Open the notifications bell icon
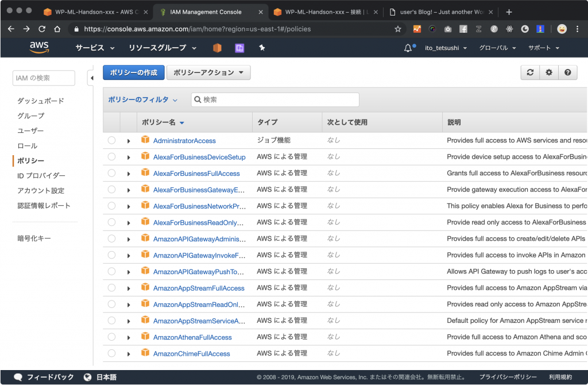 click(x=408, y=48)
